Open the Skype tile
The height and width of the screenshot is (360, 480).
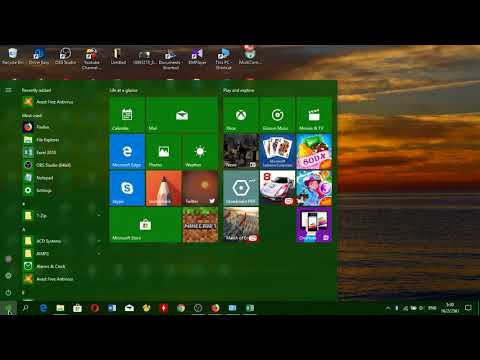[127, 188]
